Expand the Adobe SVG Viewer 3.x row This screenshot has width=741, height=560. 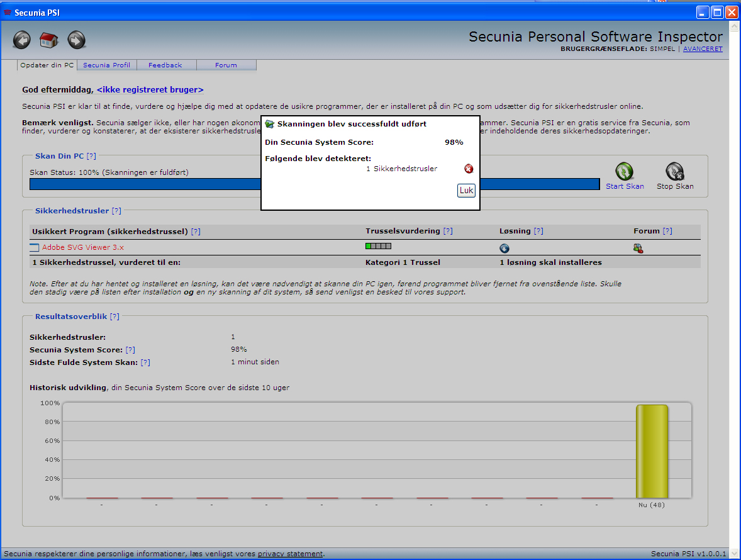(x=34, y=248)
